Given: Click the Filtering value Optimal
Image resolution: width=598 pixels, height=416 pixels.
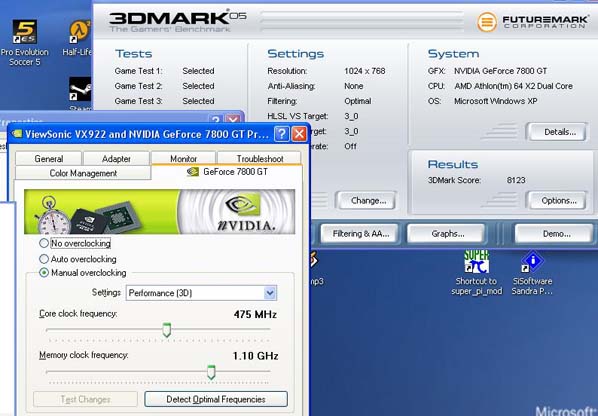Looking at the screenshot, I should tap(357, 101).
